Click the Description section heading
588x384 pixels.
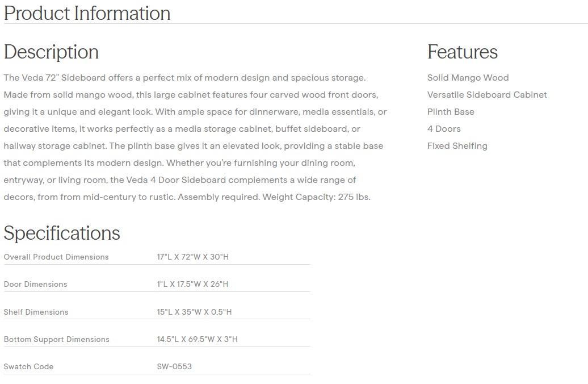pos(51,52)
